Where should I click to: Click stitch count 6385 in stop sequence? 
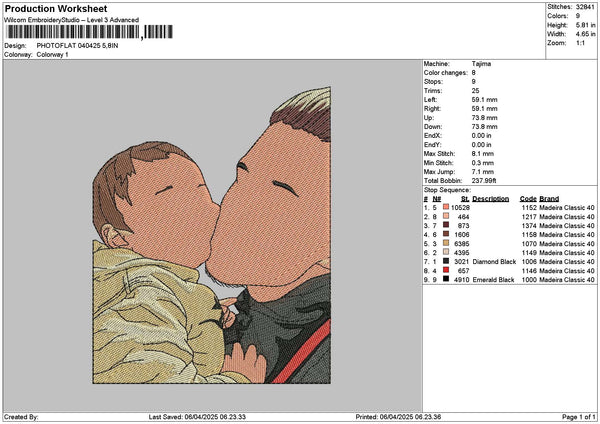tap(462, 244)
